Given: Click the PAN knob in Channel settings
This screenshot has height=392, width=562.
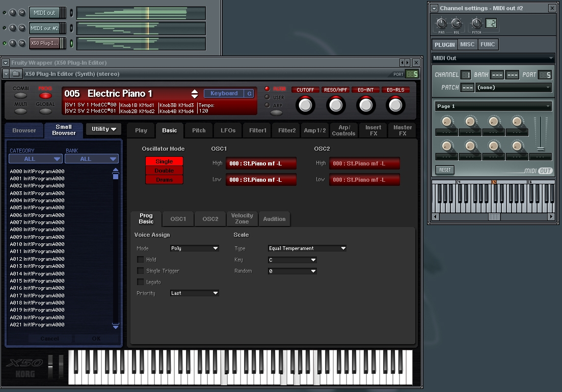Looking at the screenshot, I should pos(441,23).
